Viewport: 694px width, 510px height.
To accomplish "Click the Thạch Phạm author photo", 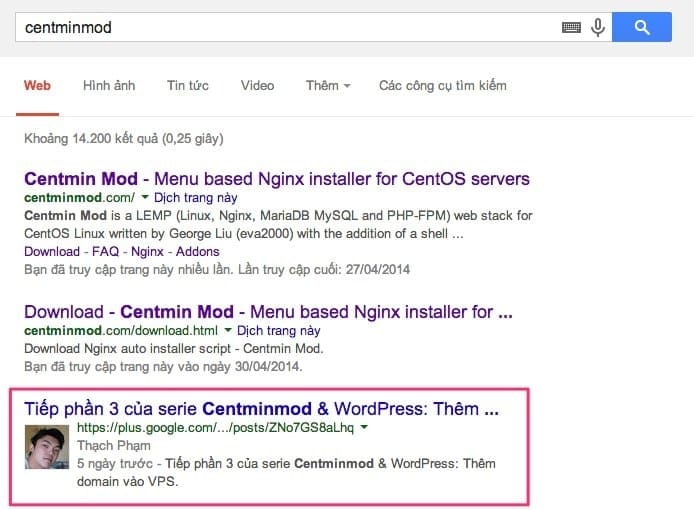I will click(46, 447).
